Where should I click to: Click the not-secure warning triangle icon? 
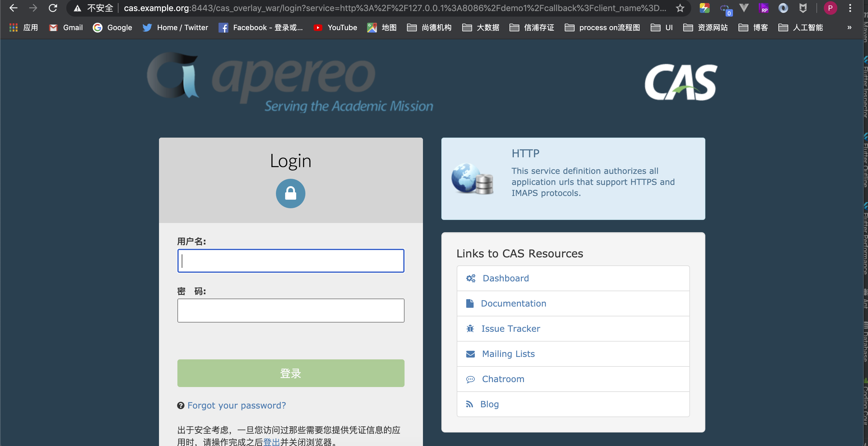click(x=77, y=8)
